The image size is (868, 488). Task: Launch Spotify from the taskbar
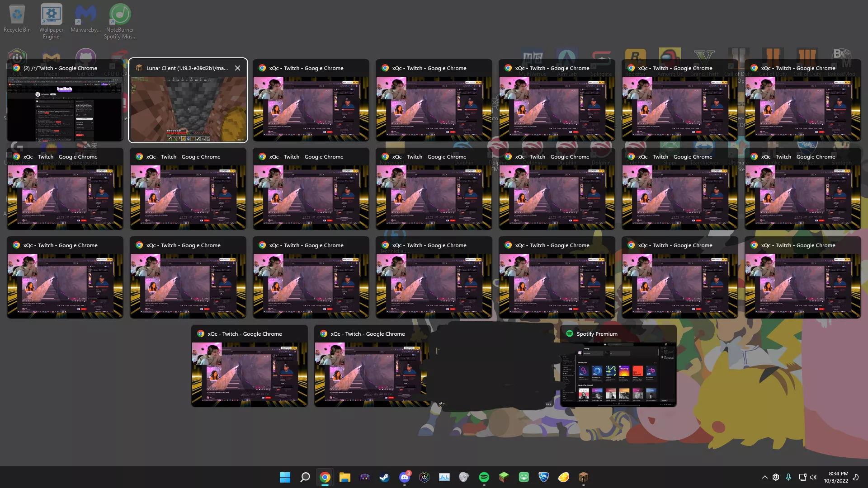(484, 477)
